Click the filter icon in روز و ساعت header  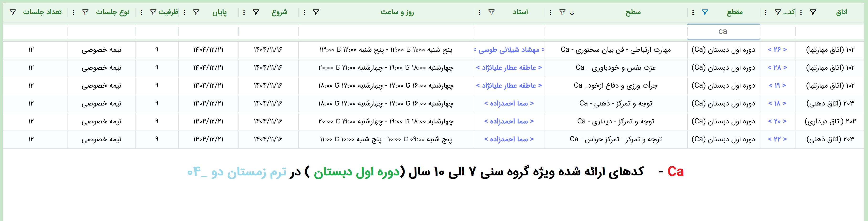(316, 12)
